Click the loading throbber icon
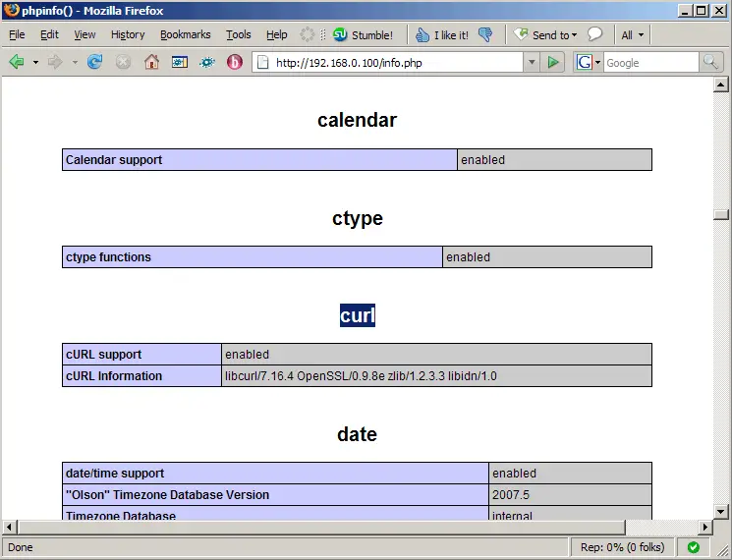 point(308,34)
